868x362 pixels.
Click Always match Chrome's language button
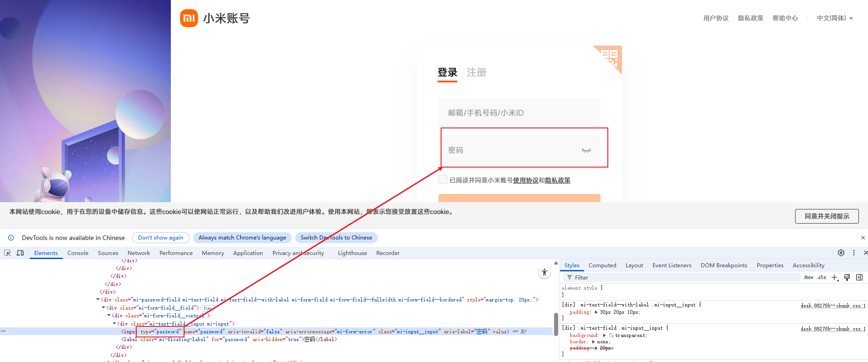[242, 238]
